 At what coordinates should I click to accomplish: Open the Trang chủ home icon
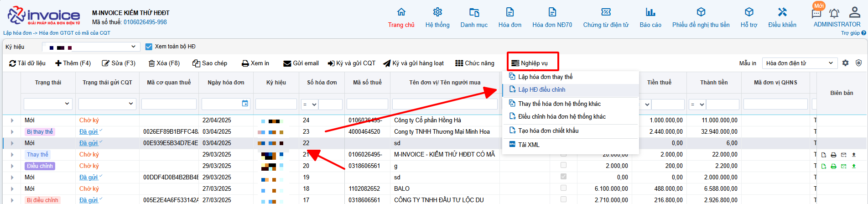pos(401,12)
